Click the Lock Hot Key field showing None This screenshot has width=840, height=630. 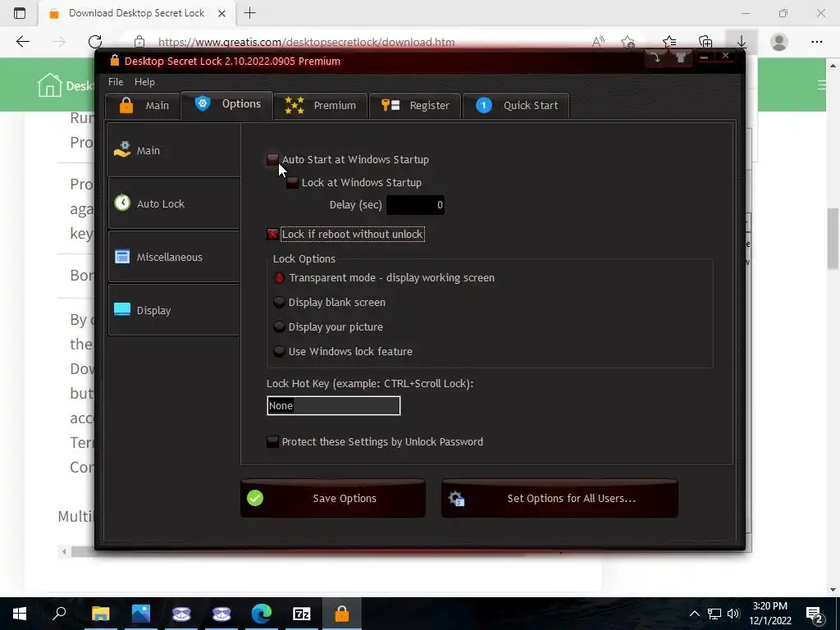333,405
